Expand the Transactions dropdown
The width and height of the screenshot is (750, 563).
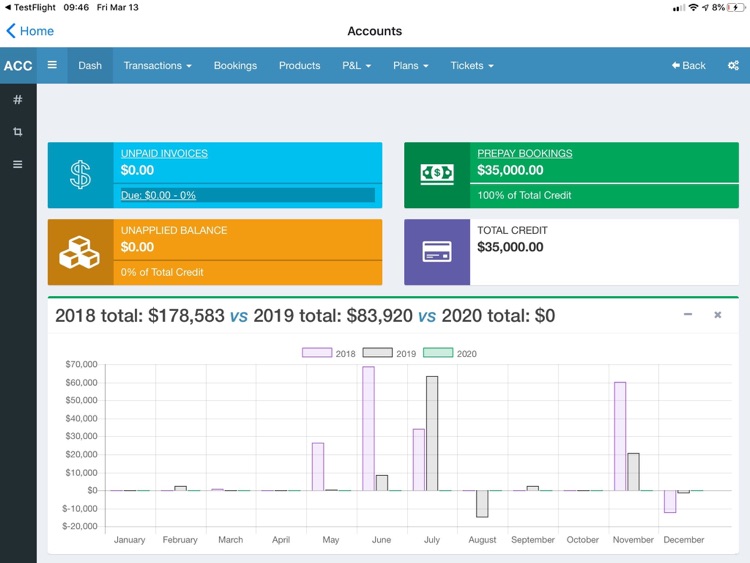[157, 66]
